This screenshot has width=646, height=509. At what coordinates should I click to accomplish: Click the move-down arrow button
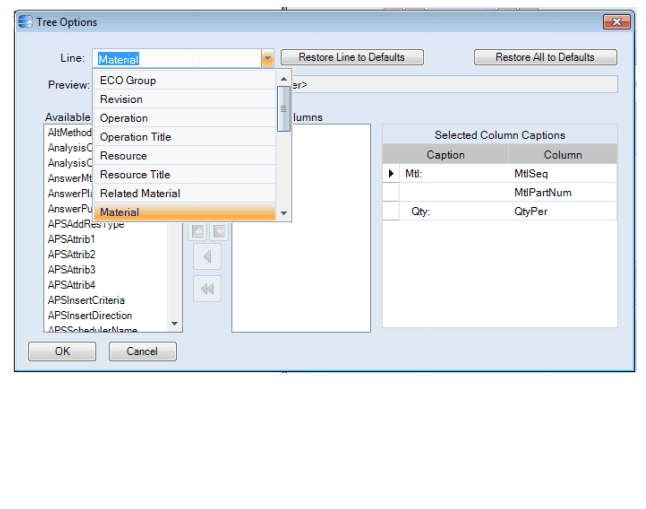tap(219, 232)
